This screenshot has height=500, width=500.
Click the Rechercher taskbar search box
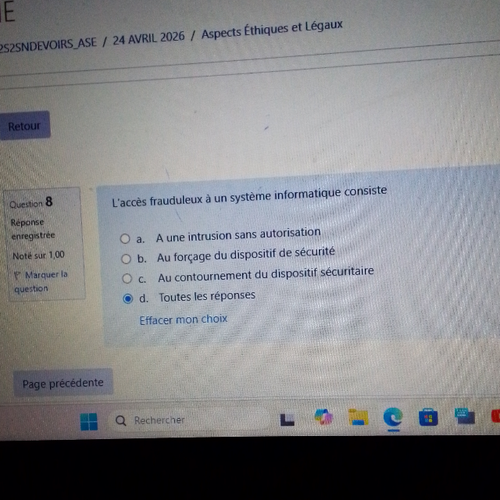(189, 420)
